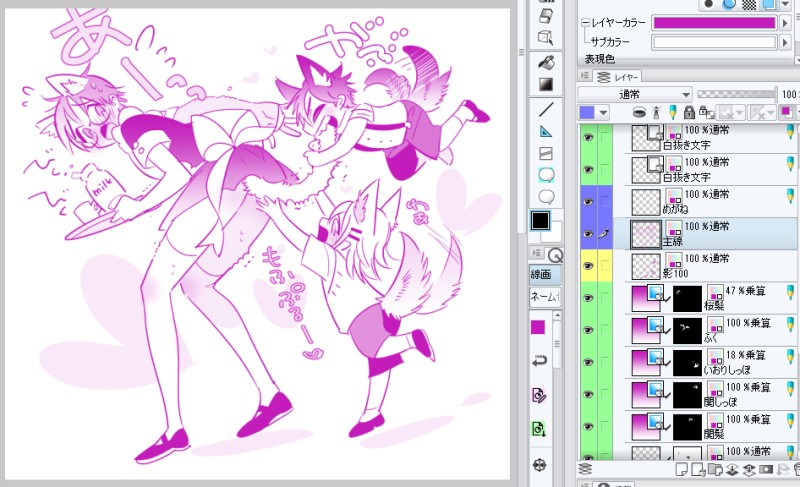The image size is (800, 487).
Task: Select the ネーム sub tool group
Action: [544, 297]
